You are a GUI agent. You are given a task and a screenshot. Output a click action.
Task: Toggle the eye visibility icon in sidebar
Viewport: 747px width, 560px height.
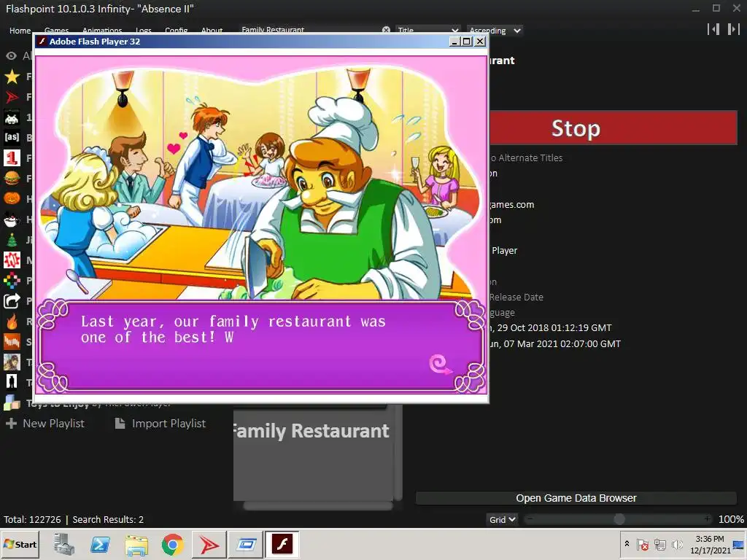pyautogui.click(x=11, y=55)
